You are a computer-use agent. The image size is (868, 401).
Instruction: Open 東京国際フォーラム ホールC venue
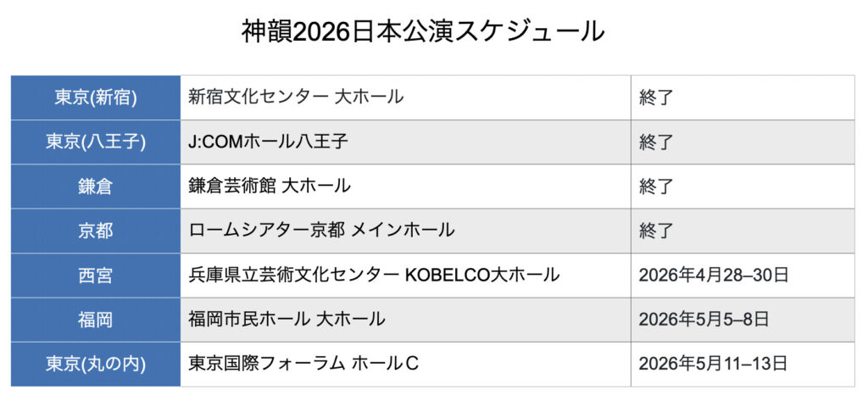coord(303,364)
